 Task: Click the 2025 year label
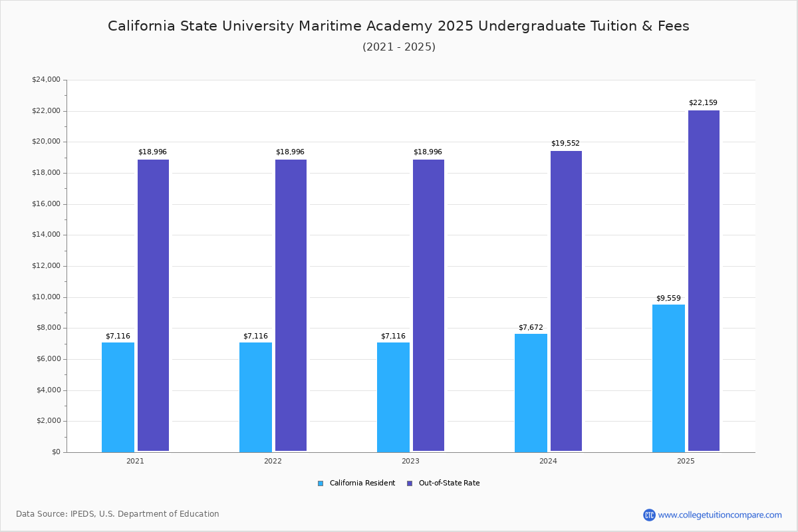tap(686, 460)
